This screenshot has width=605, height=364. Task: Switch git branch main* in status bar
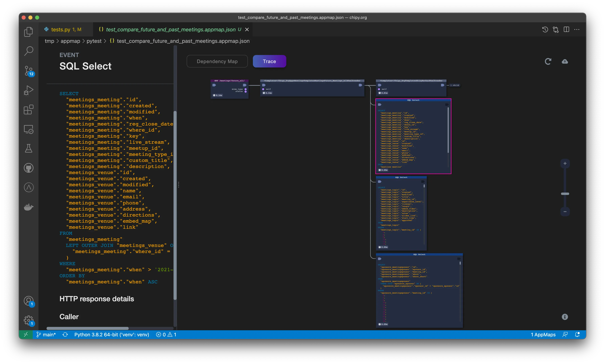(x=46, y=334)
